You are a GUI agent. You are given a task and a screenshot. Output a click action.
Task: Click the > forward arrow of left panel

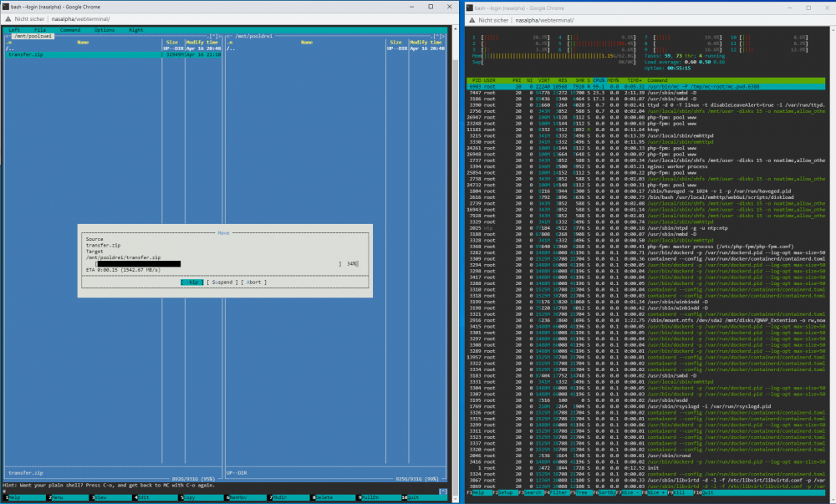click(x=220, y=36)
